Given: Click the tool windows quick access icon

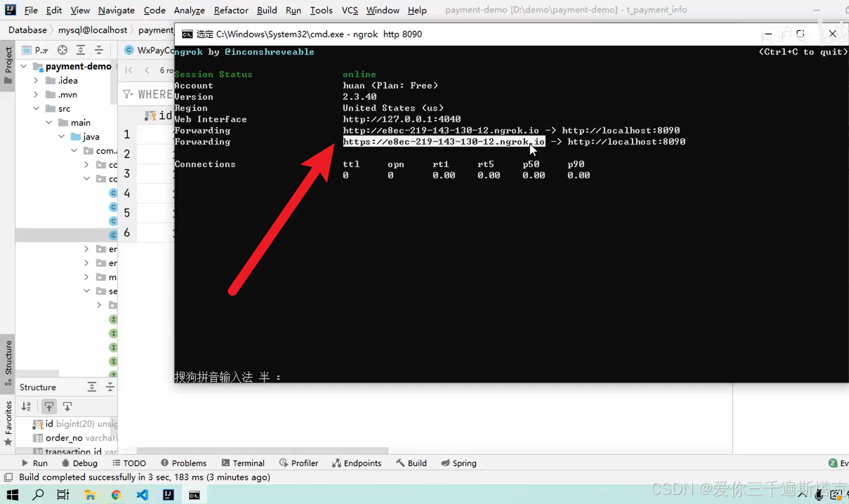Looking at the screenshot, I should point(8,478).
